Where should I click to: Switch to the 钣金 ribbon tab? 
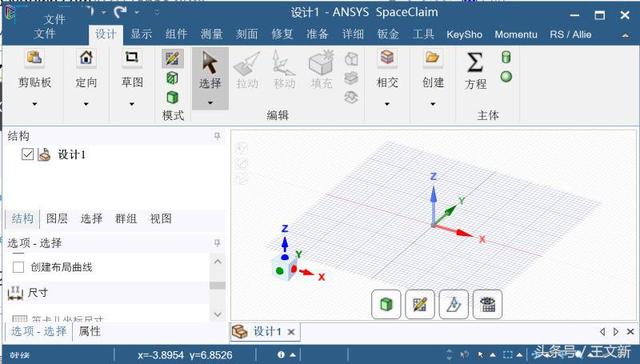(388, 34)
